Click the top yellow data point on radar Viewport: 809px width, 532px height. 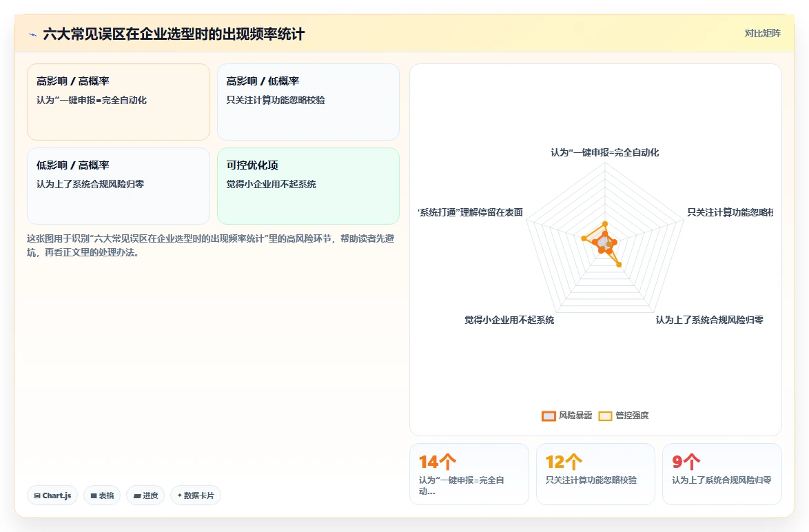pyautogui.click(x=605, y=225)
